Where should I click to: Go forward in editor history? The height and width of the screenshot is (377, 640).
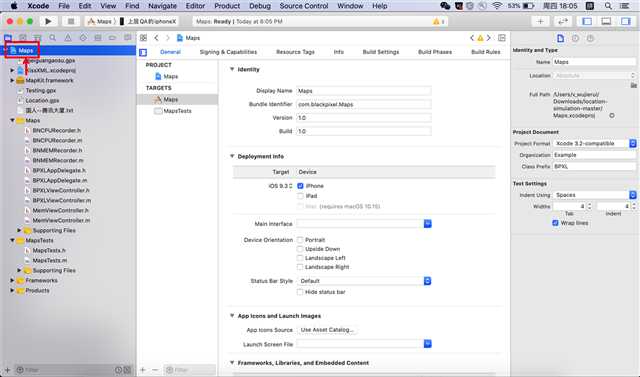[167, 38]
